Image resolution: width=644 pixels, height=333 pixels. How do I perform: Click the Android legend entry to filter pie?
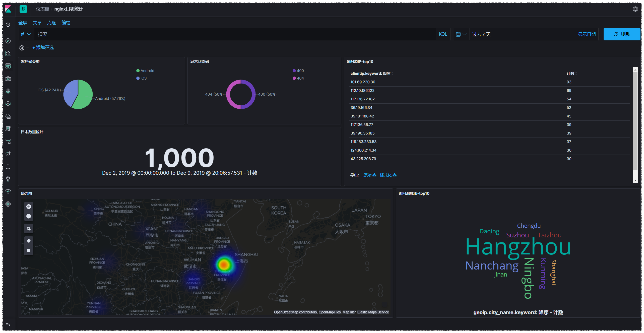coord(145,71)
